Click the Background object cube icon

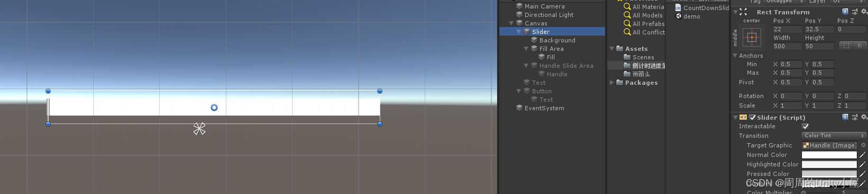tap(534, 40)
